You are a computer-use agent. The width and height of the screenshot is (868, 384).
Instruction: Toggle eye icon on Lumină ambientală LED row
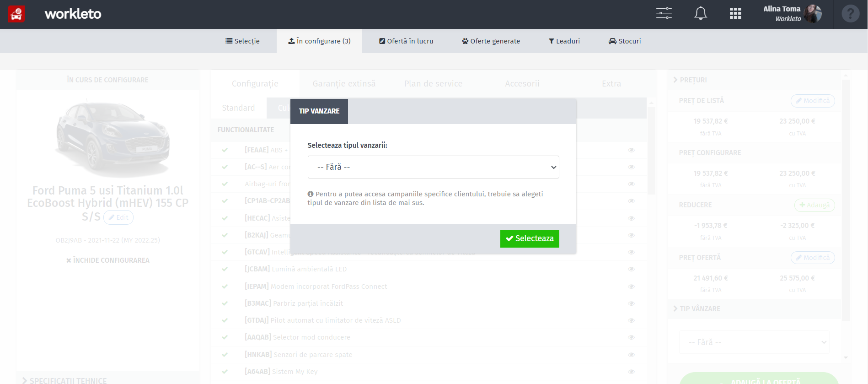631,269
